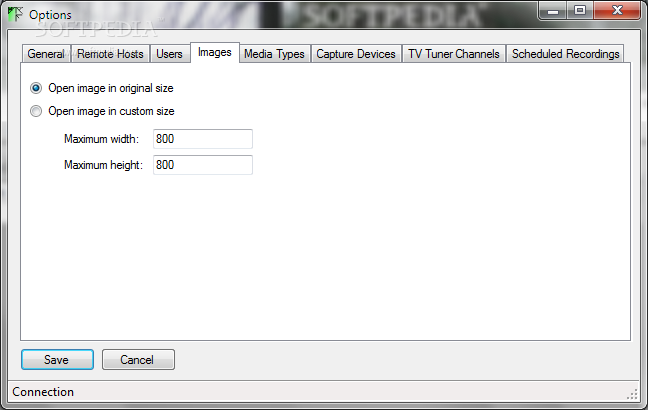The width and height of the screenshot is (648, 410).
Task: Open the Remote Hosts tab
Action: pos(110,54)
